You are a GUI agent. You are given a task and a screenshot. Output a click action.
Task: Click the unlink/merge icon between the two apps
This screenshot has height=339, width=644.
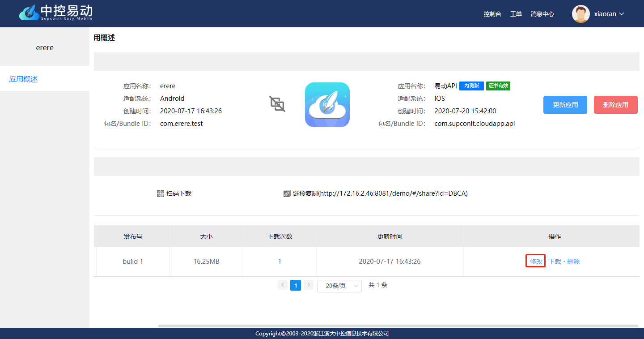[277, 104]
